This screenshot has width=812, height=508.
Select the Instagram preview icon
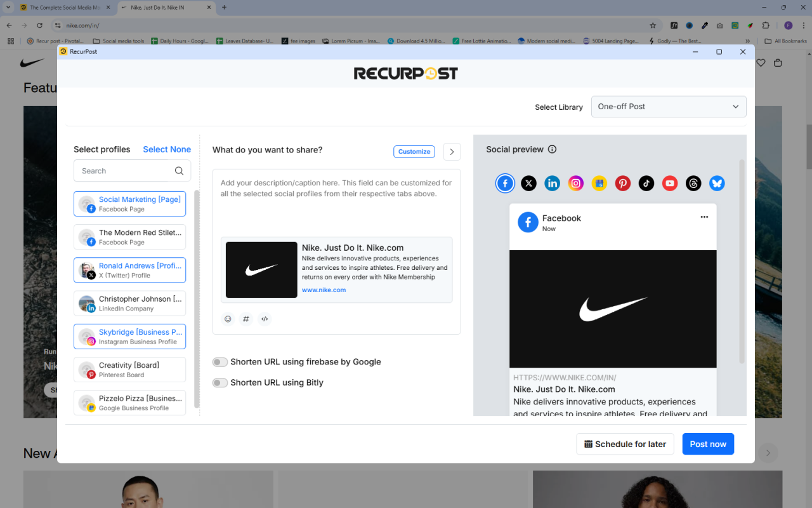click(x=575, y=183)
